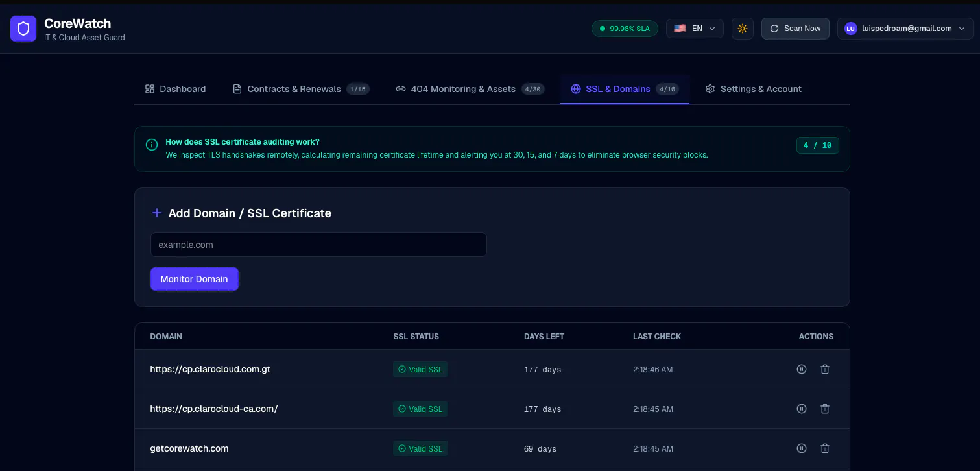The height and width of the screenshot is (471, 980).
Task: Click the US flag icon
Action: coord(680,29)
